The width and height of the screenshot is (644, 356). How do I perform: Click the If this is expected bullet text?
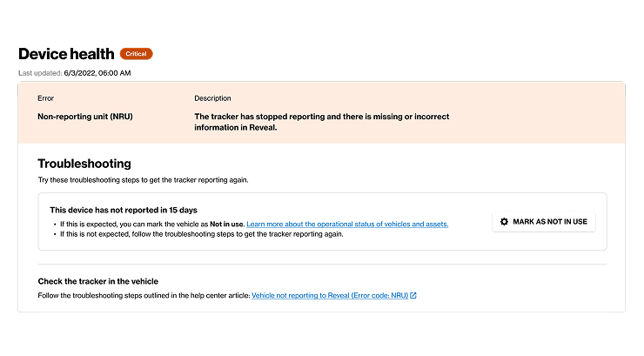[152, 225]
